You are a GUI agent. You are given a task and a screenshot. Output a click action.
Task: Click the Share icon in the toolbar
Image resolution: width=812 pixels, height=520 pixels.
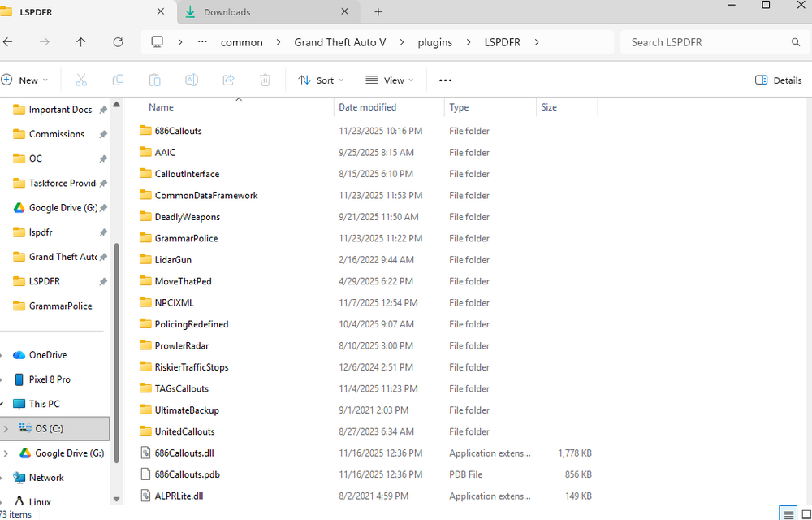(228, 80)
